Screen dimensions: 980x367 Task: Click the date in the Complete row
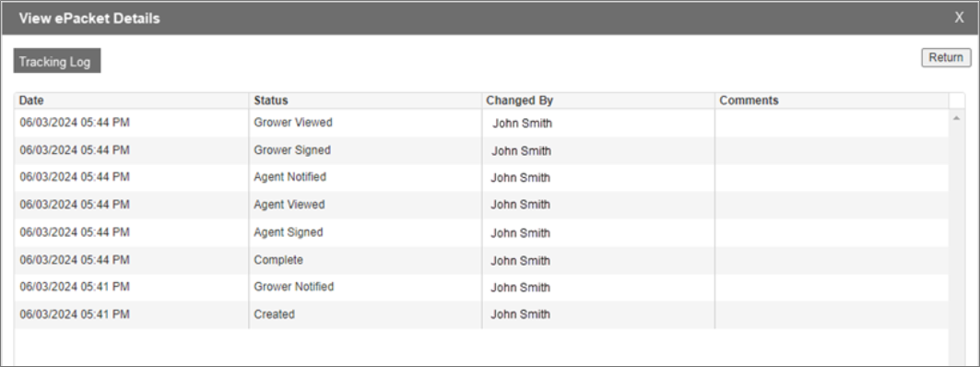point(75,260)
